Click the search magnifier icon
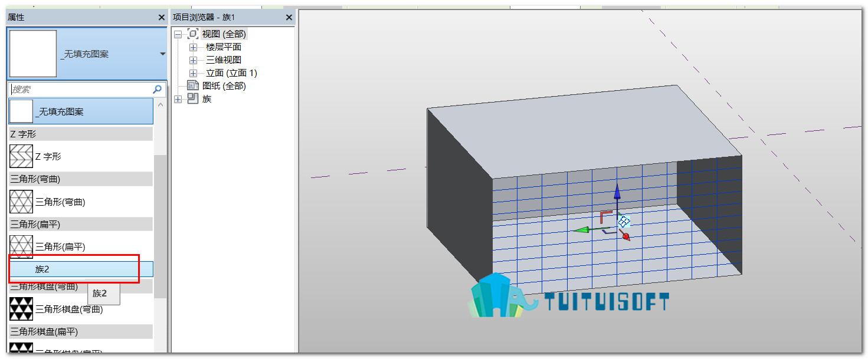Screen dimensions: 868x359 pos(157,90)
